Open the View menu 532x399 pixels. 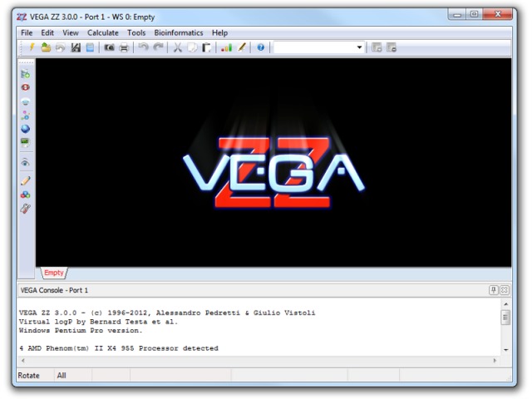(x=70, y=33)
